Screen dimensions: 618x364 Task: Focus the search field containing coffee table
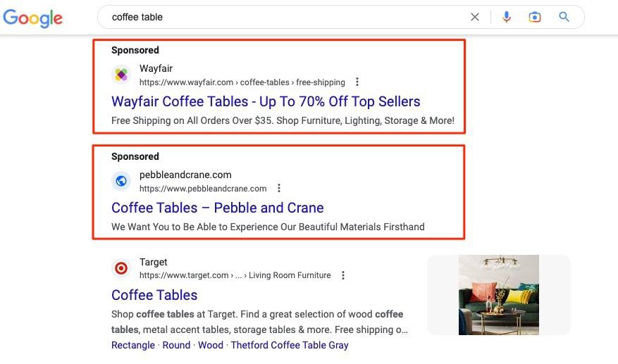click(x=282, y=17)
